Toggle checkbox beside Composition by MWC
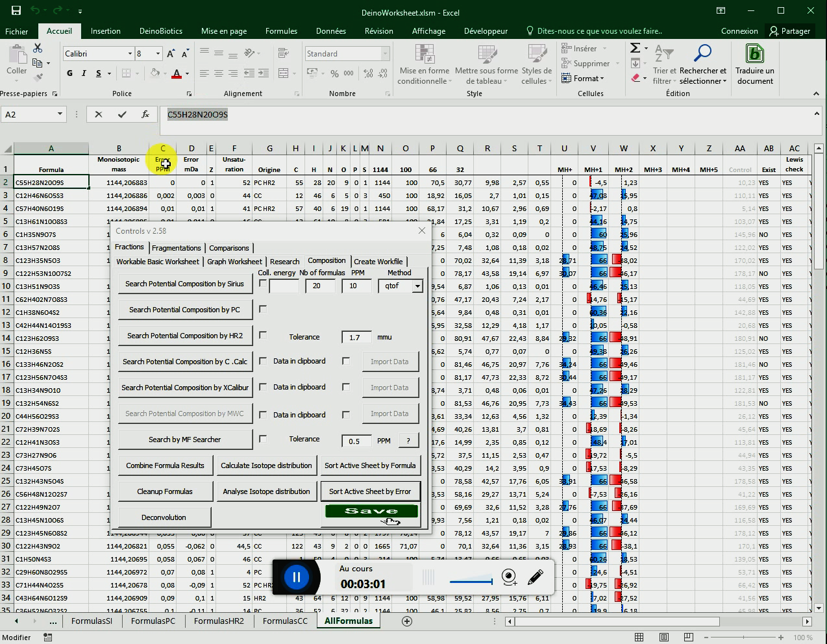This screenshot has width=827, height=644. [x=263, y=414]
